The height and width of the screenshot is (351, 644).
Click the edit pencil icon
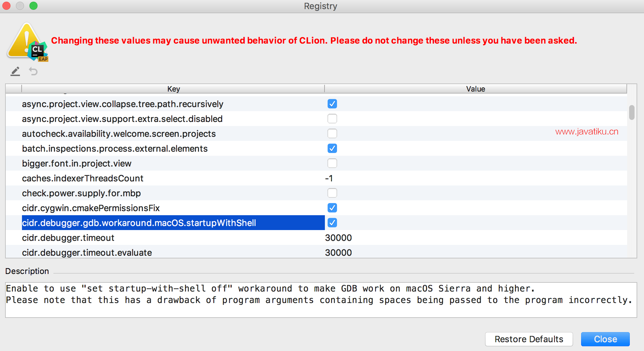pos(15,71)
